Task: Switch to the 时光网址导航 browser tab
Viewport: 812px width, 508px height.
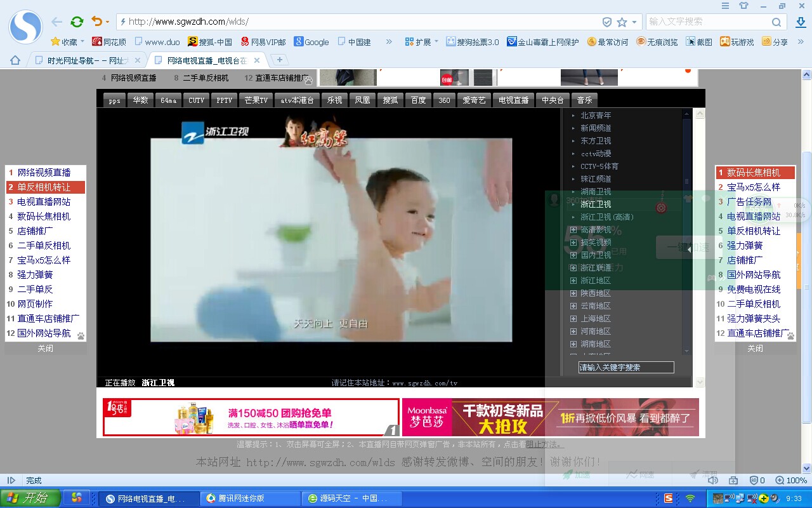Action: click(x=82, y=61)
